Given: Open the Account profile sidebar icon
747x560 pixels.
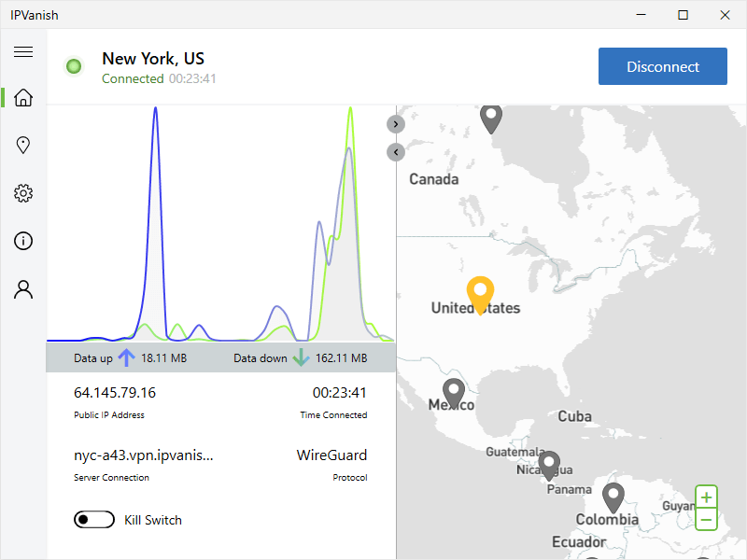Looking at the screenshot, I should [x=23, y=289].
